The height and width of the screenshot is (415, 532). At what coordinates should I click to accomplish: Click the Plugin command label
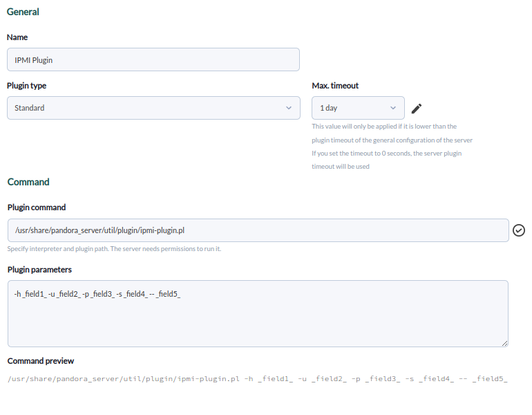(x=36, y=207)
